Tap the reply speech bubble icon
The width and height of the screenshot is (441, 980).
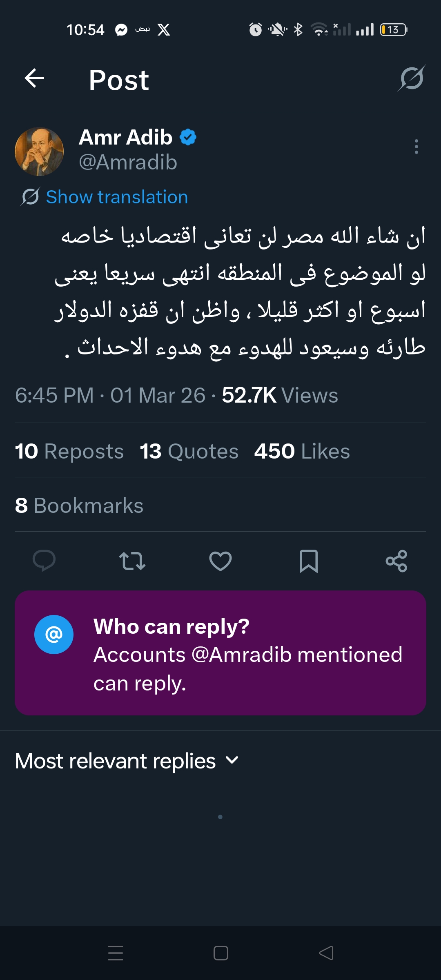44,561
